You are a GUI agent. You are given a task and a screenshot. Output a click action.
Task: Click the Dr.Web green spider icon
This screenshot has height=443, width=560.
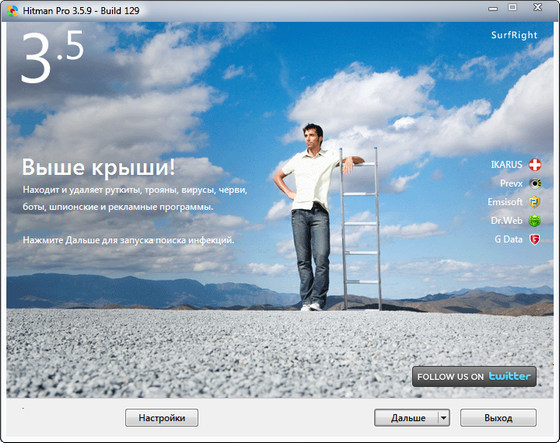534,221
